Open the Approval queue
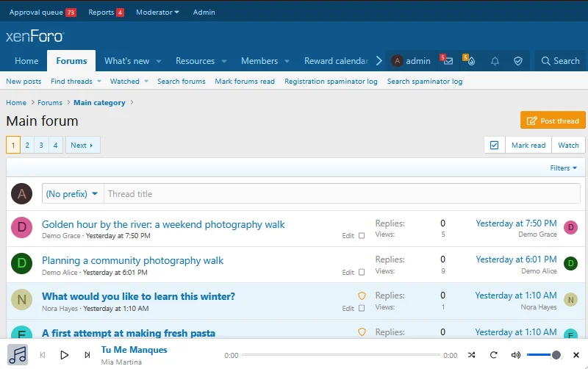The height and width of the screenshot is (369, 588). pos(43,12)
